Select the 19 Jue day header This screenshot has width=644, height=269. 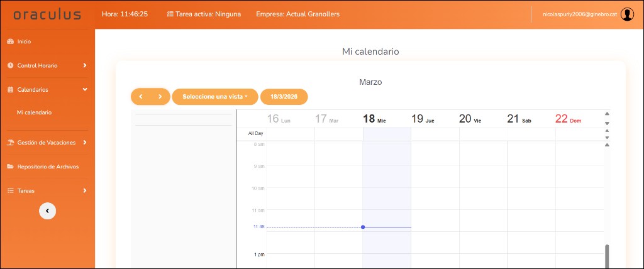click(x=423, y=119)
